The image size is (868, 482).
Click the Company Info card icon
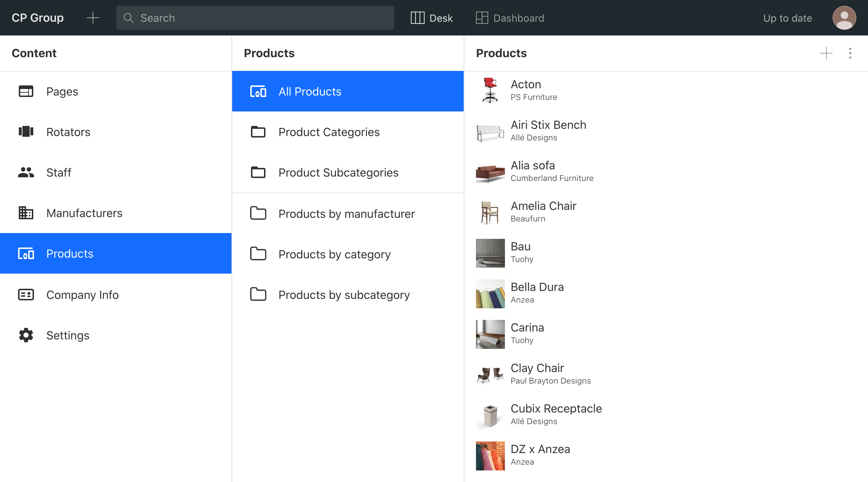pos(26,295)
